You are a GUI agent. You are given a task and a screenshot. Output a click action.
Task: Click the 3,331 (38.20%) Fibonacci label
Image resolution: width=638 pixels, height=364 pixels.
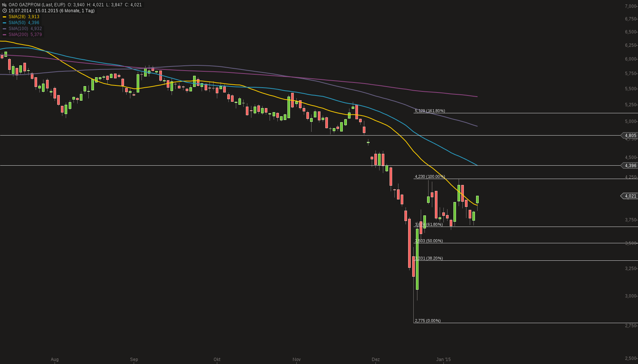pos(429,258)
